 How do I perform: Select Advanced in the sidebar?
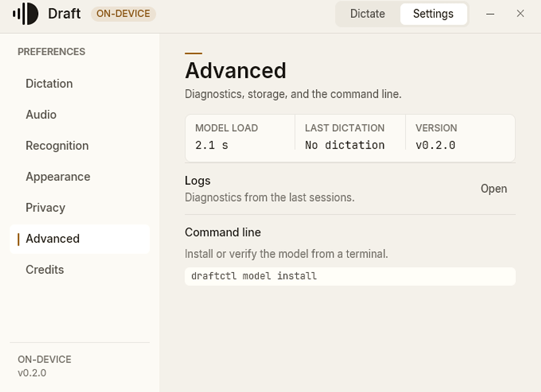coord(80,239)
